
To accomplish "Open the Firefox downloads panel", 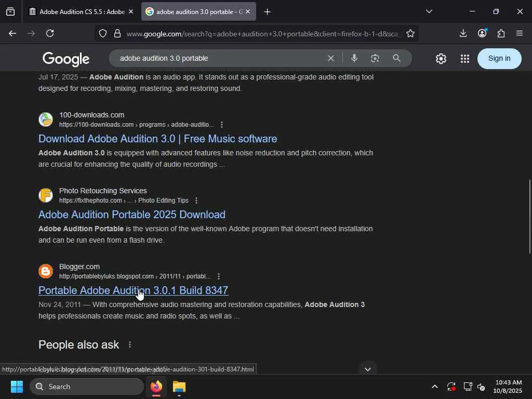I will (463, 33).
